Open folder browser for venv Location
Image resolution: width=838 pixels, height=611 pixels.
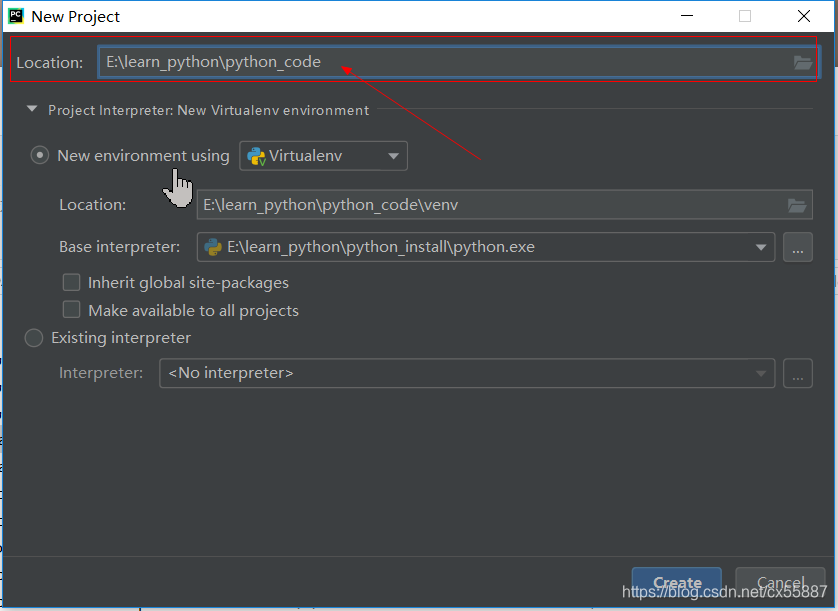click(796, 205)
